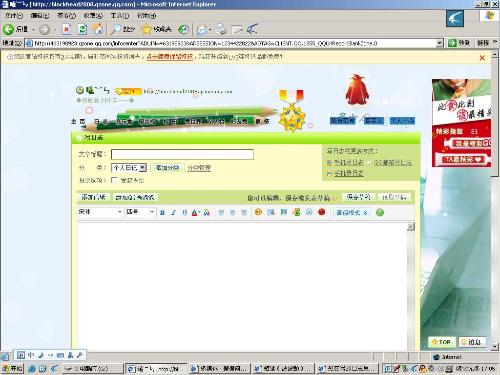Open the Help menu in menu bar
The image size is (500, 375).
coord(146,15)
